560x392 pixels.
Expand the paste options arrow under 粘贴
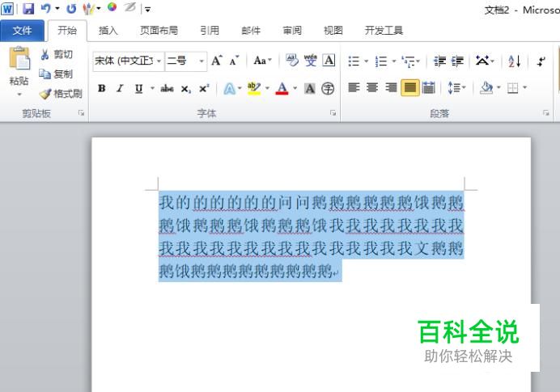[19, 95]
